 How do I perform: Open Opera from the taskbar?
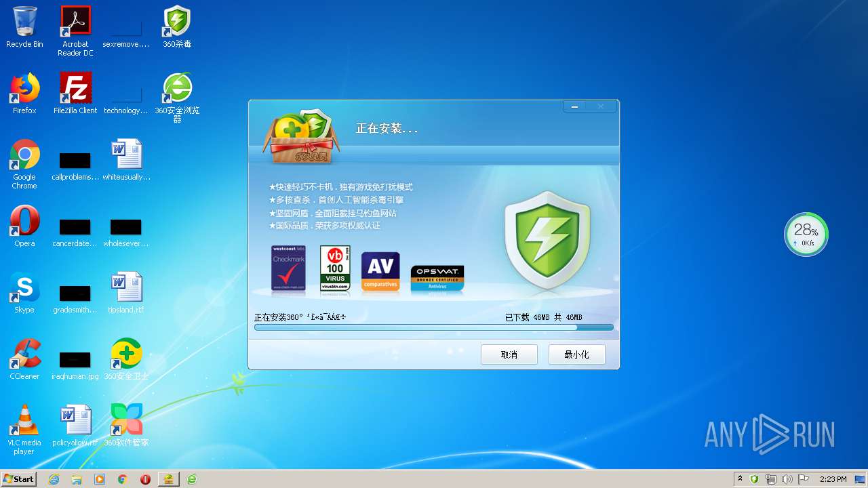point(145,479)
